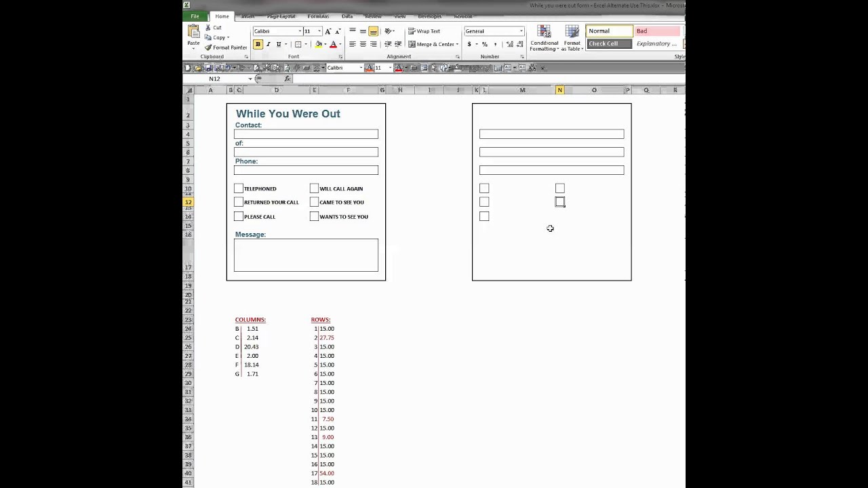Set Bottom Align for cell contents
Viewport: 868px width, 488px height.
pyautogui.click(x=373, y=31)
